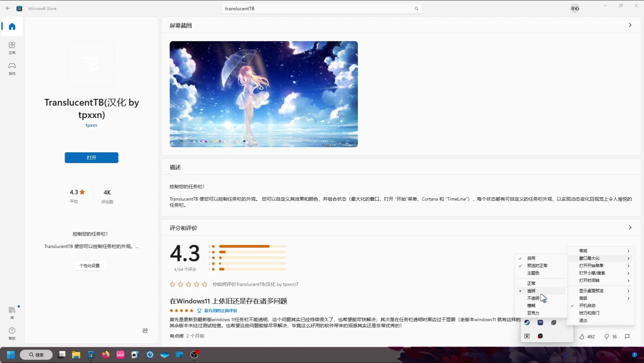Image resolution: width=644 pixels, height=363 pixels.
Task: Expand the 窗口最大化 submenu
Action: click(590, 258)
